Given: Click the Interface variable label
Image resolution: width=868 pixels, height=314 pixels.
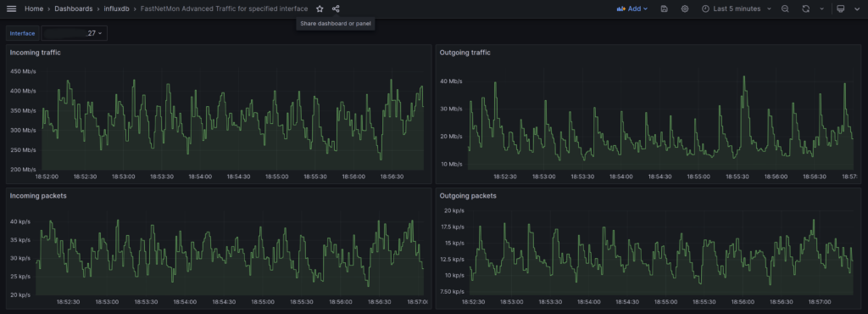Looking at the screenshot, I should pyautogui.click(x=22, y=33).
